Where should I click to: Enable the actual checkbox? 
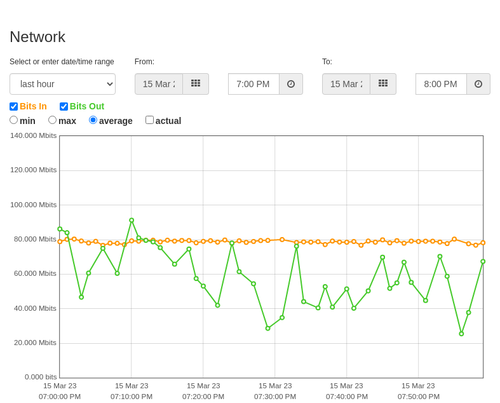(x=150, y=120)
